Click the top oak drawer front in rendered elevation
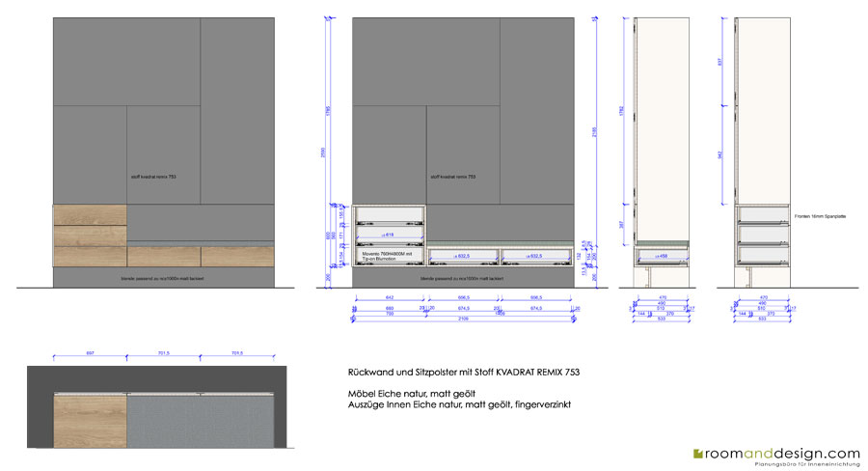The height and width of the screenshot is (471, 868). [91, 215]
